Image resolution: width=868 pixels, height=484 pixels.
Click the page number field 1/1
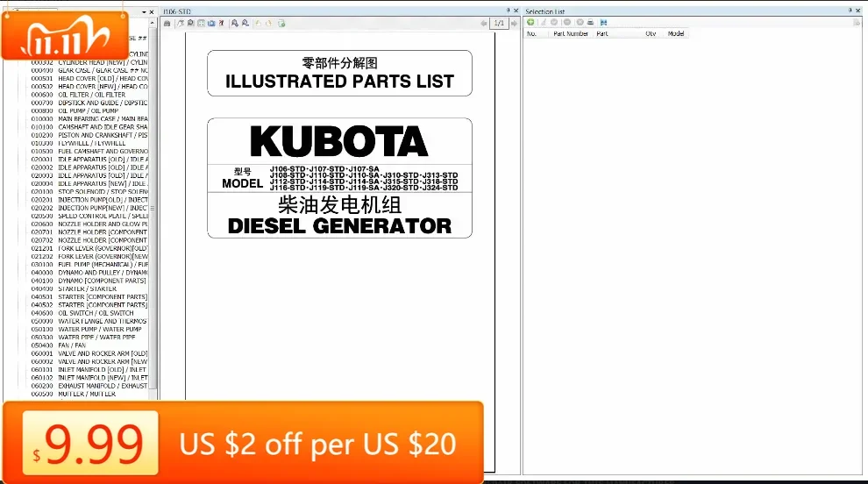coord(499,24)
